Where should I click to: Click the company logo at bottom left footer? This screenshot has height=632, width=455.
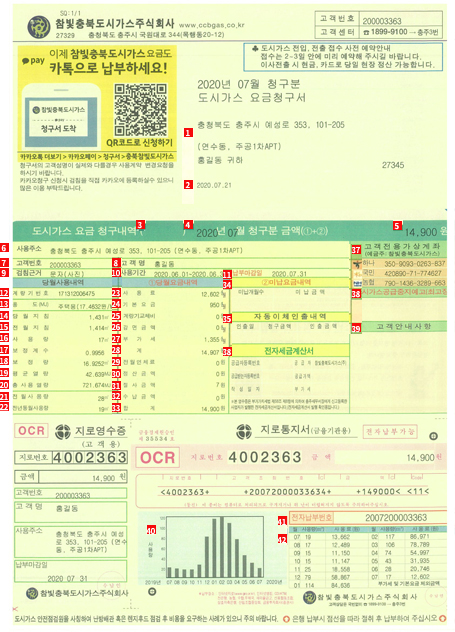[x=31, y=594]
